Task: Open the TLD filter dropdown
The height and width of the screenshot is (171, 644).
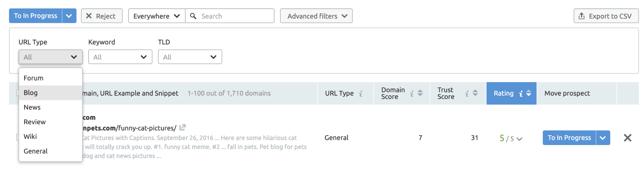Action: (x=190, y=57)
